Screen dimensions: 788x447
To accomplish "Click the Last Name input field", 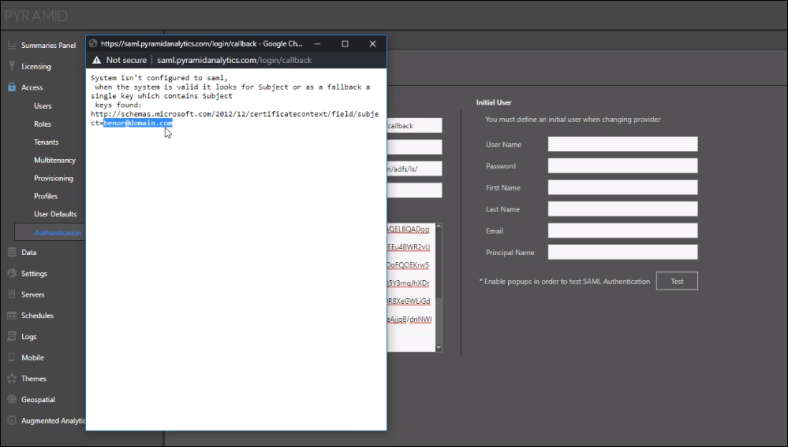I will [x=623, y=209].
